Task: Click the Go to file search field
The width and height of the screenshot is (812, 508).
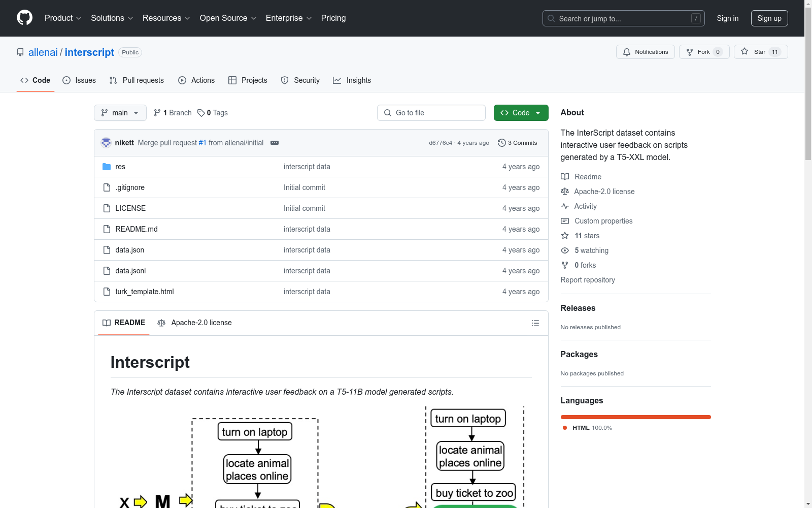Action: coord(431,113)
